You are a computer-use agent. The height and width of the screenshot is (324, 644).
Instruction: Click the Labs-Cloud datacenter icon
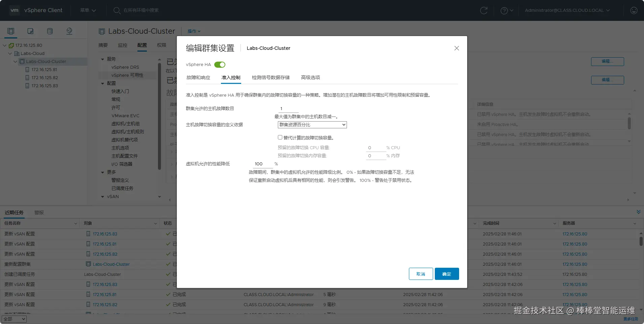click(x=17, y=54)
